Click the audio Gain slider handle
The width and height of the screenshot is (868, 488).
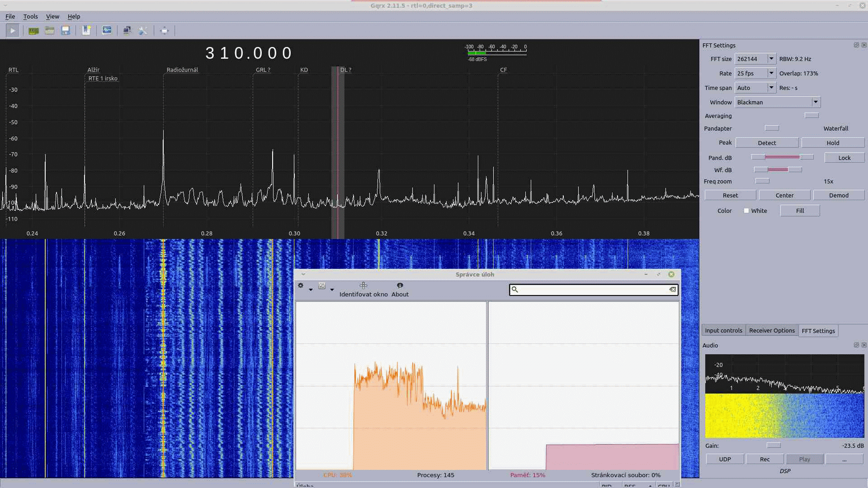pyautogui.click(x=774, y=446)
